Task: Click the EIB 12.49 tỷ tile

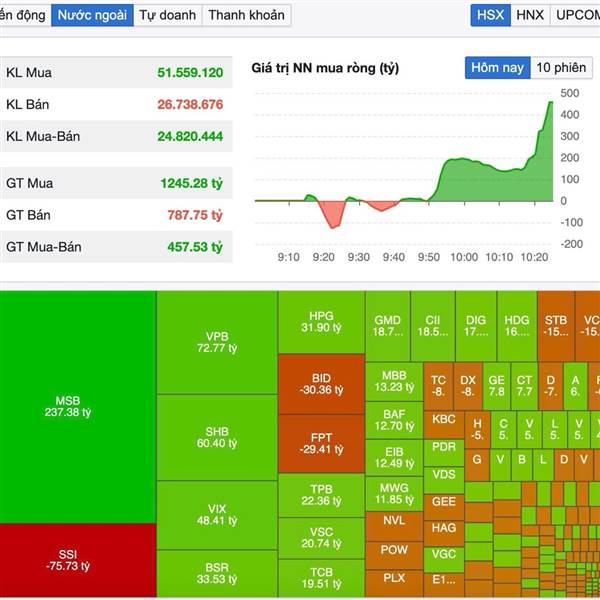Action: point(394,458)
